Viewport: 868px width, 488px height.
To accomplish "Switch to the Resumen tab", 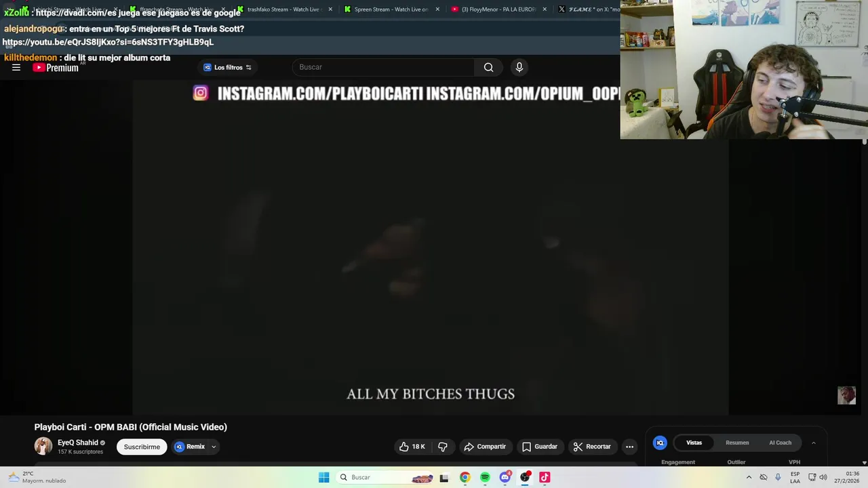I will point(737,443).
